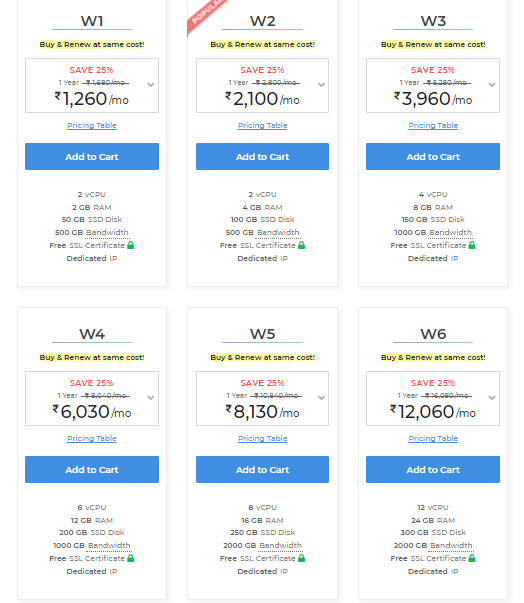Click the dotted Bandwidth label in W5
This screenshot has width=524, height=603.
tap(281, 545)
